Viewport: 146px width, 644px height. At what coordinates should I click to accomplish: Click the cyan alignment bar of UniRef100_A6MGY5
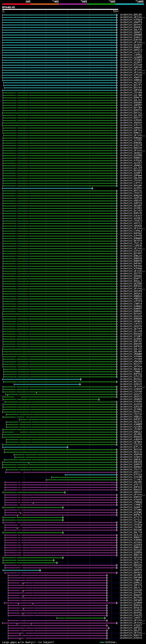click(22, 570)
